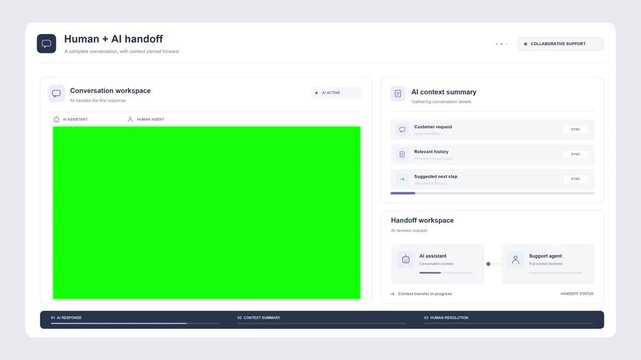Click the Relevant history label
Screen dimensions: 641x360
click(x=431, y=152)
